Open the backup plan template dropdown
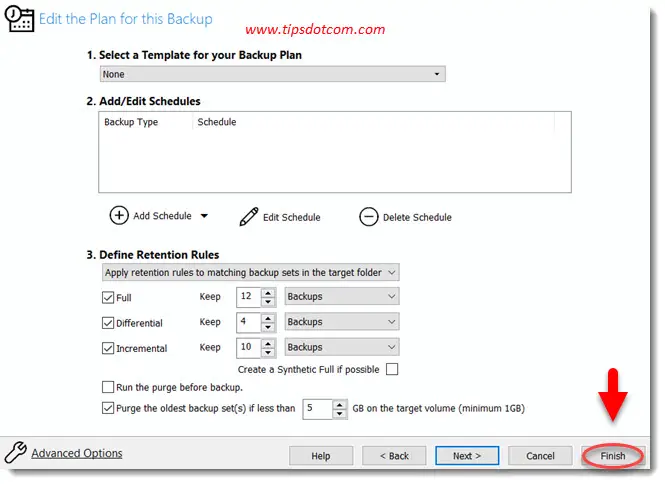Viewport: 665px width, 484px height. (x=272, y=74)
